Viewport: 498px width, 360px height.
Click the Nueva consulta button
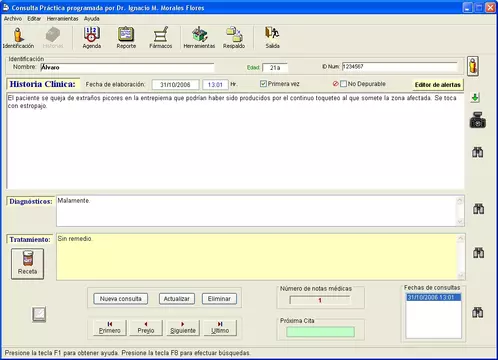coord(121,299)
